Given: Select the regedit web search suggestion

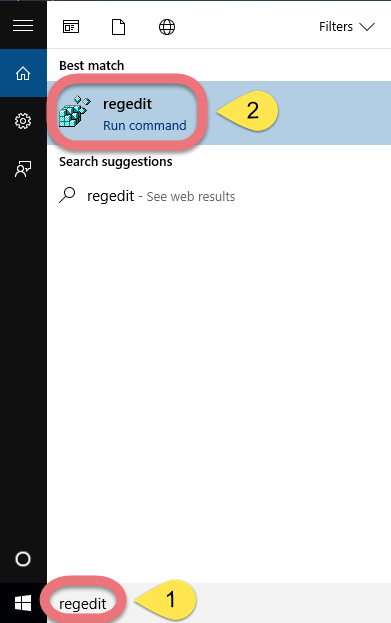Looking at the screenshot, I should (219, 196).
